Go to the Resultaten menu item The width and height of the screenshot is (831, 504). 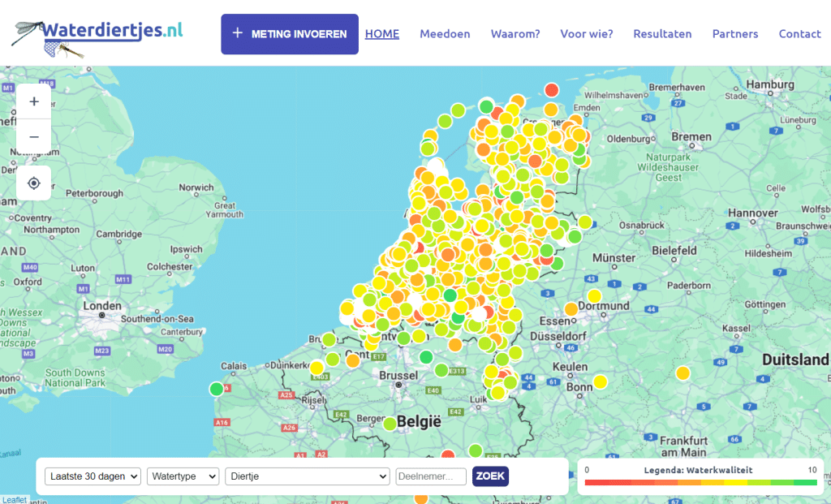point(662,34)
